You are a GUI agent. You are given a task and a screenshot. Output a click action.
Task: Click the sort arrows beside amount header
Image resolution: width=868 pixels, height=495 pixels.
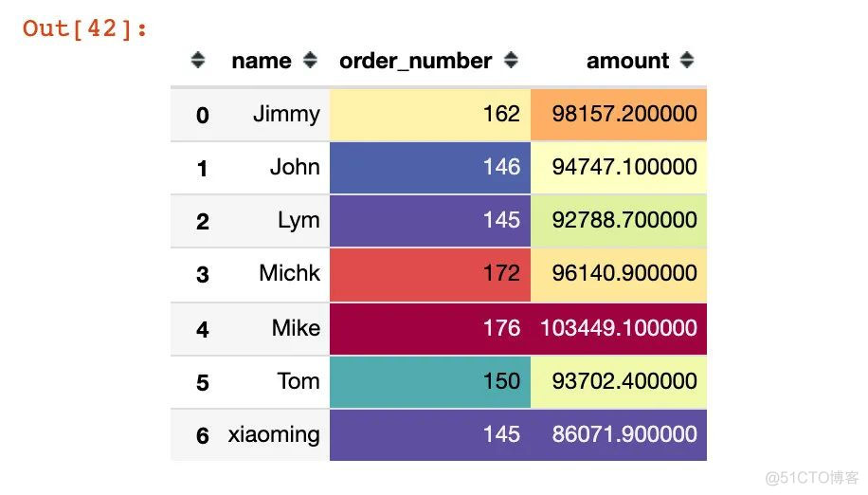coord(687,60)
